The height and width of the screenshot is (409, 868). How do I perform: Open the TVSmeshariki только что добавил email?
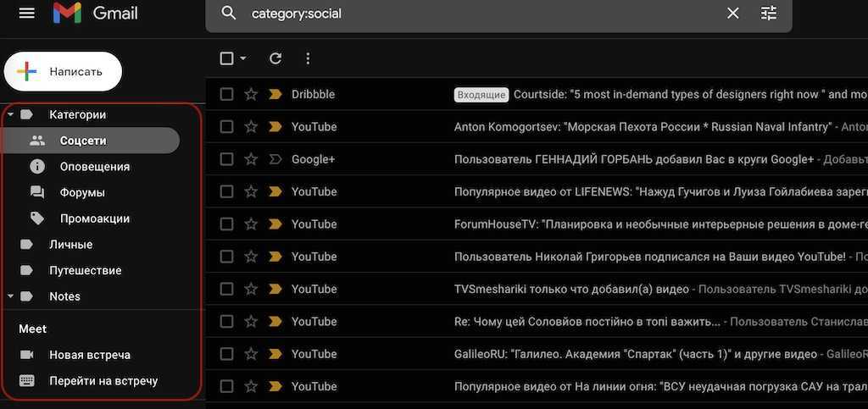click(x=571, y=289)
